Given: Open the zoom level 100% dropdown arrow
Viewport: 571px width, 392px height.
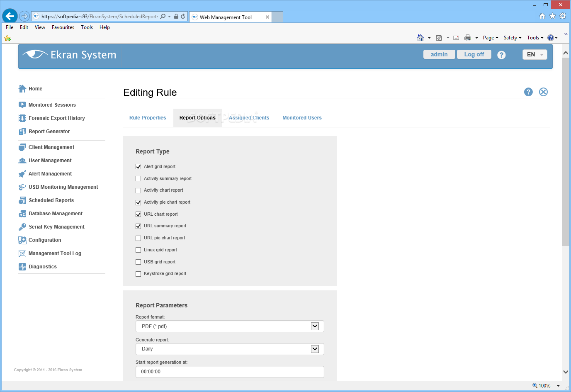Looking at the screenshot, I should [x=558, y=386].
